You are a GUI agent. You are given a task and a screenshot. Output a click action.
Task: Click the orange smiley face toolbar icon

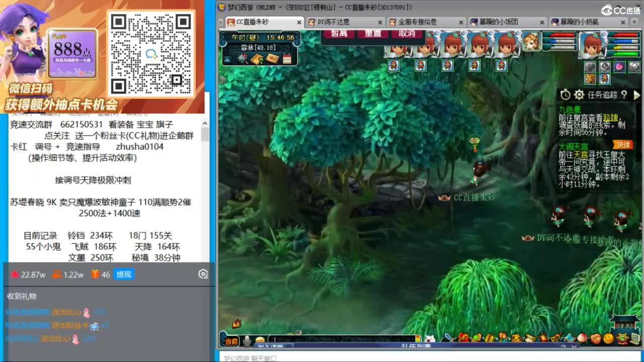608,338
